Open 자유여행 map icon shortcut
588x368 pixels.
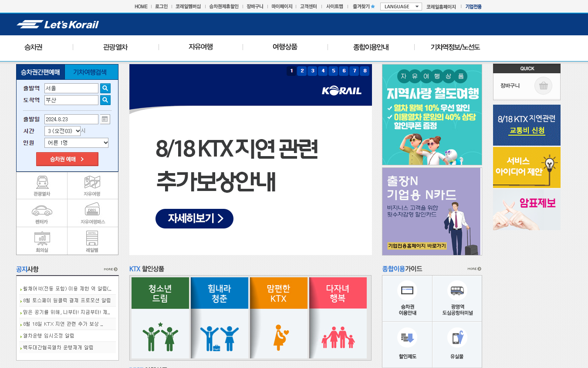[92, 186]
